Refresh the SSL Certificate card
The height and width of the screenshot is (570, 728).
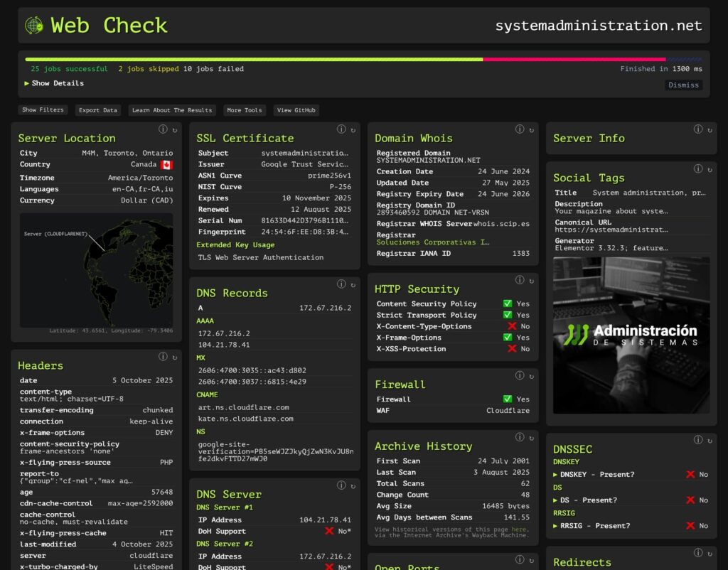353,129
